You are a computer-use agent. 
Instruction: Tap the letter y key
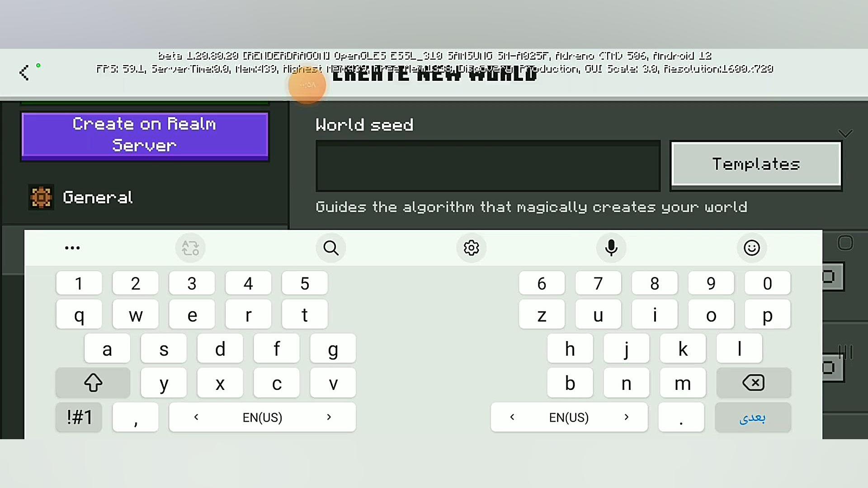pos(164,383)
